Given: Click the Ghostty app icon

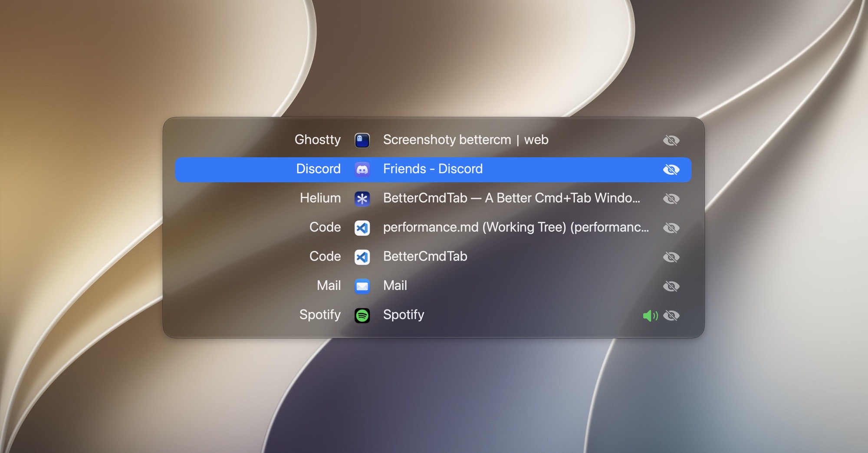Looking at the screenshot, I should tap(362, 140).
